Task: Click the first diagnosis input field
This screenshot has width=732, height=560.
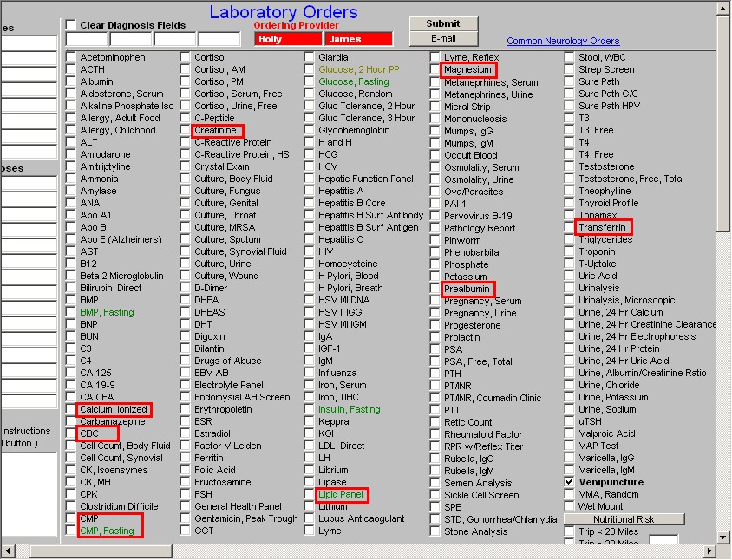Action: [x=87, y=39]
